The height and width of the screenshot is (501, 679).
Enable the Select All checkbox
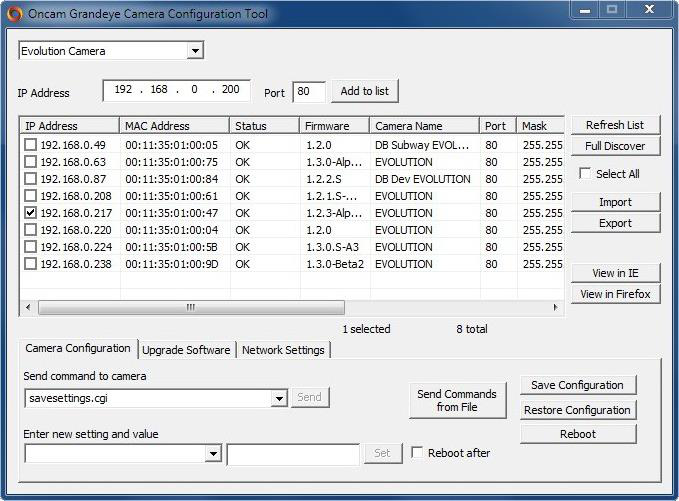click(585, 174)
